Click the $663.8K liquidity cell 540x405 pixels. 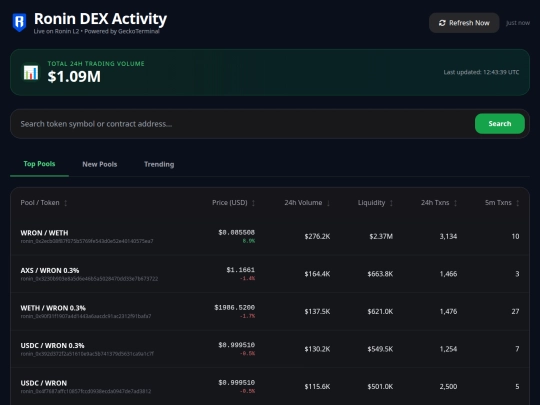point(380,274)
